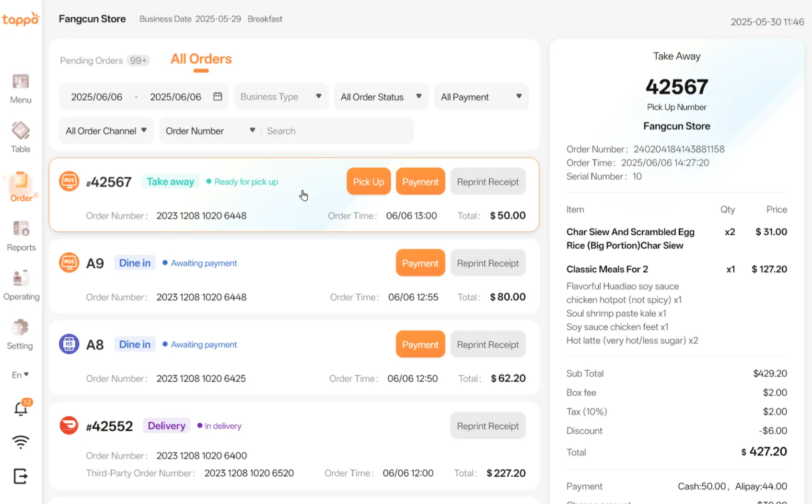Switch to the Pending Orders tab
This screenshot has width=812, height=504.
tap(92, 61)
